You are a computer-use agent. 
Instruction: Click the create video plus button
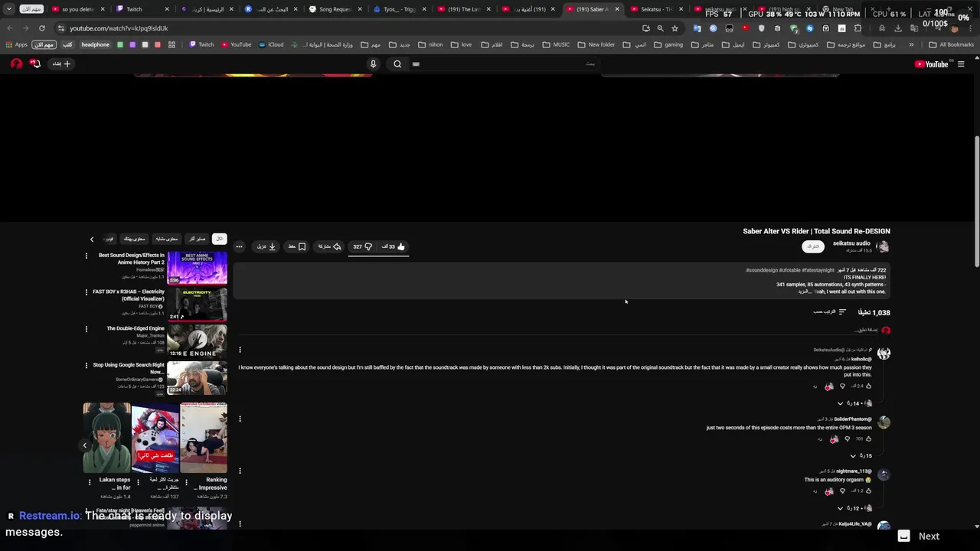click(x=61, y=64)
